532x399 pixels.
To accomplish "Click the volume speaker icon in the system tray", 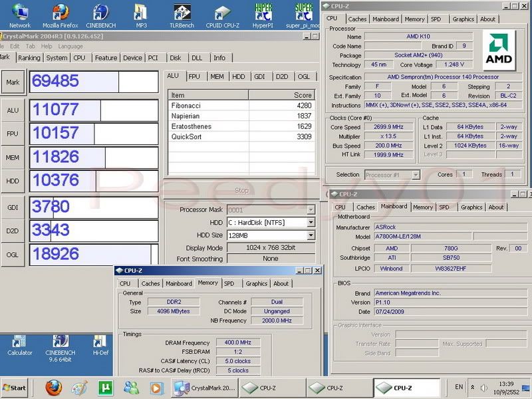I will tap(484, 388).
